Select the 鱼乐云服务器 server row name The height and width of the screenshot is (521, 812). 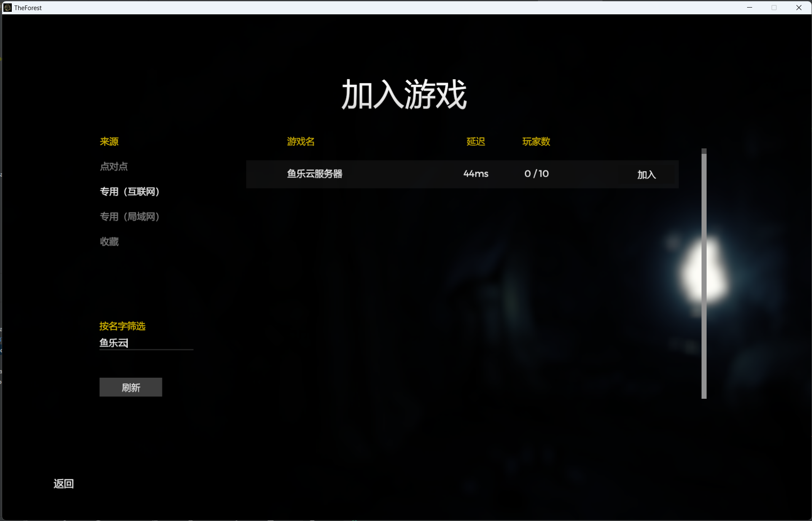tap(315, 174)
